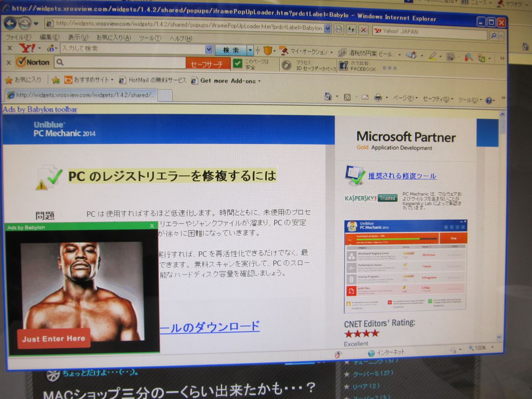Click the Home icon in command bar
The image size is (532, 399).
point(328,96)
